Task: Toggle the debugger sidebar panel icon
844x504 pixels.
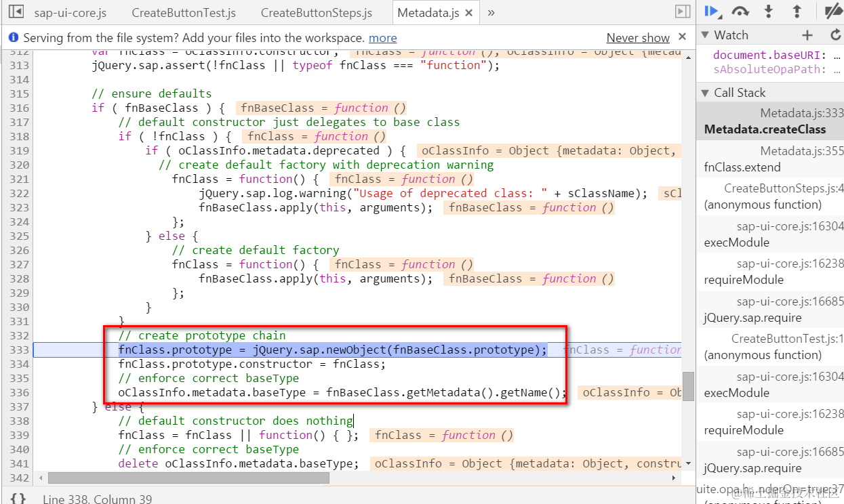Action: coord(683,12)
